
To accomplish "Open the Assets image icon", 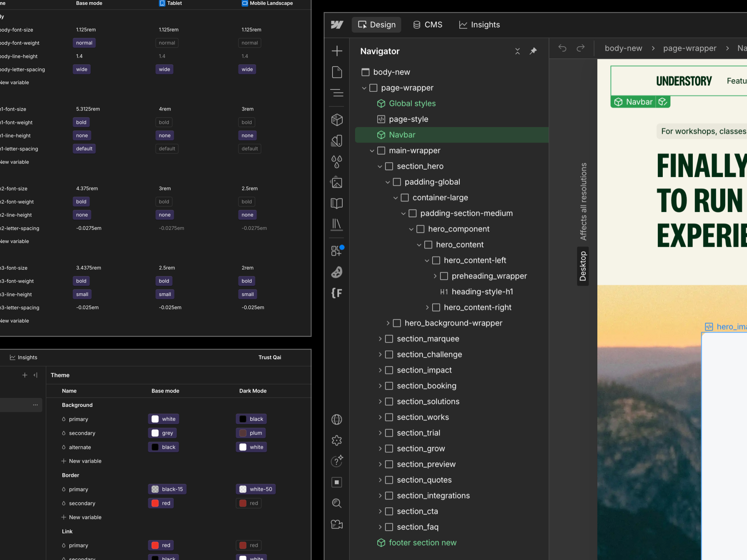I will point(337,183).
